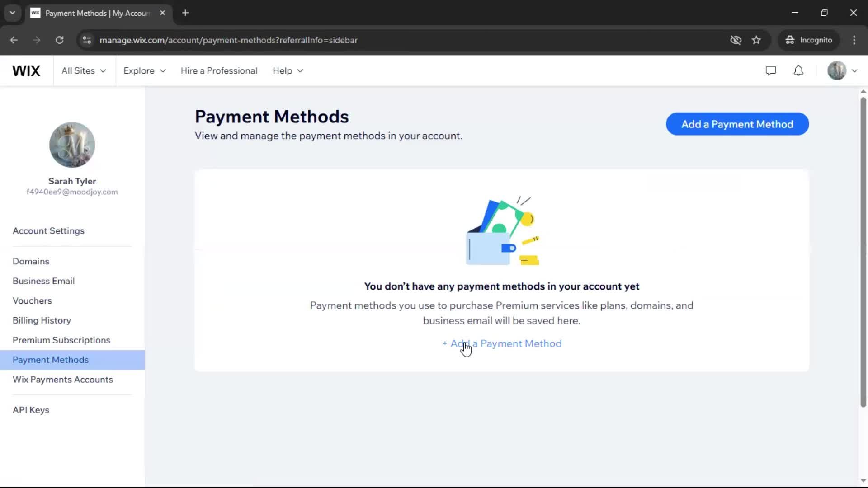Restore down the browser window
Viewport: 868px width, 488px height.
[x=824, y=13]
